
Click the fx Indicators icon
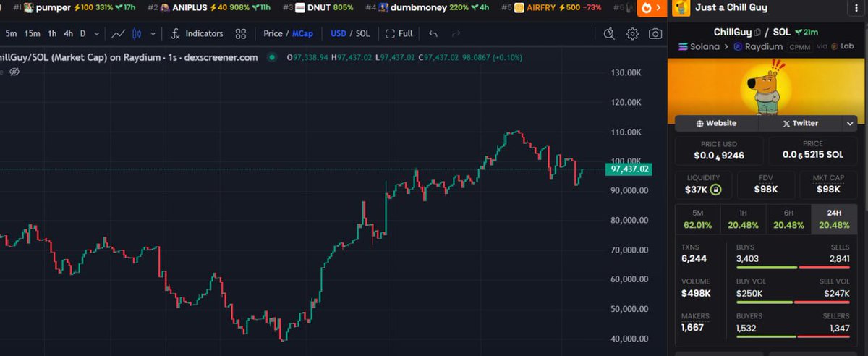point(176,33)
